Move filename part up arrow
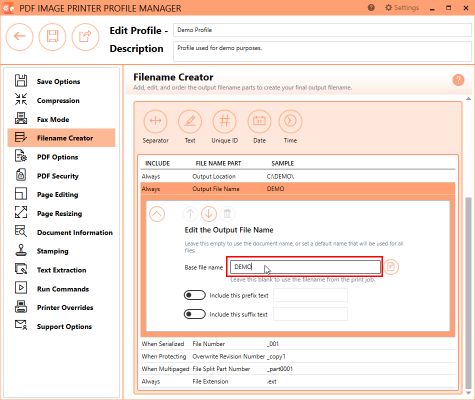The height and width of the screenshot is (400, 475). (190, 214)
